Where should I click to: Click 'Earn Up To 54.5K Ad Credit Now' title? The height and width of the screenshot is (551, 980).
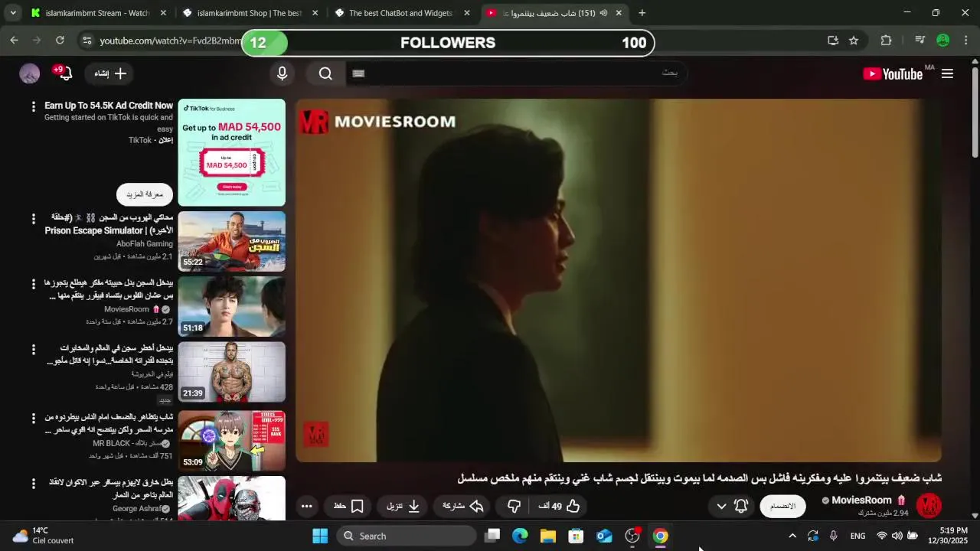(x=109, y=106)
